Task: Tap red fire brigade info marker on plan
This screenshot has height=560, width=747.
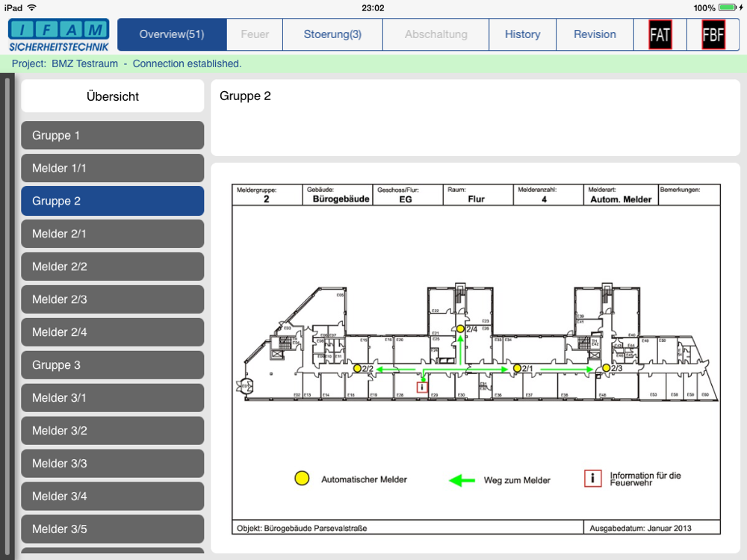Action: point(422,387)
